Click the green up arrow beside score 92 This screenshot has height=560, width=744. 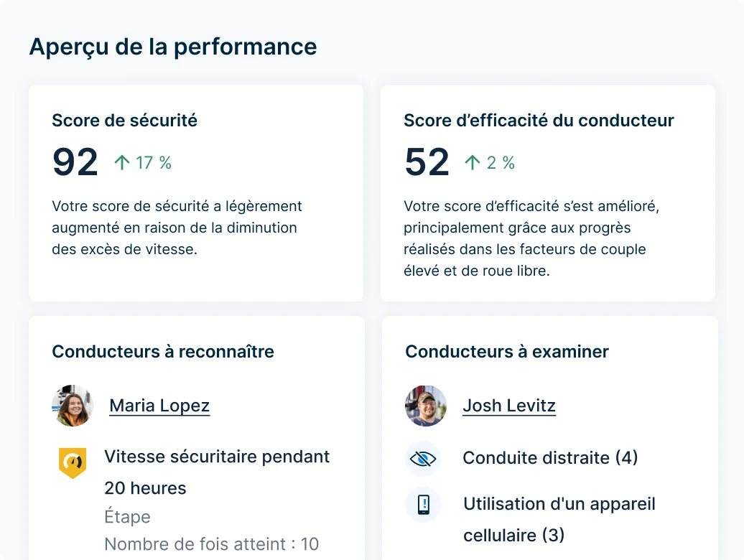click(x=121, y=162)
